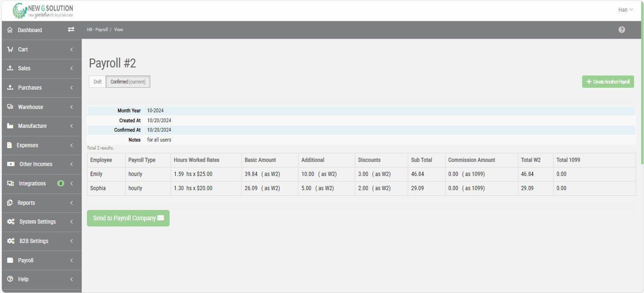
Task: Click the Integrations devices icon
Action: [x=10, y=184]
